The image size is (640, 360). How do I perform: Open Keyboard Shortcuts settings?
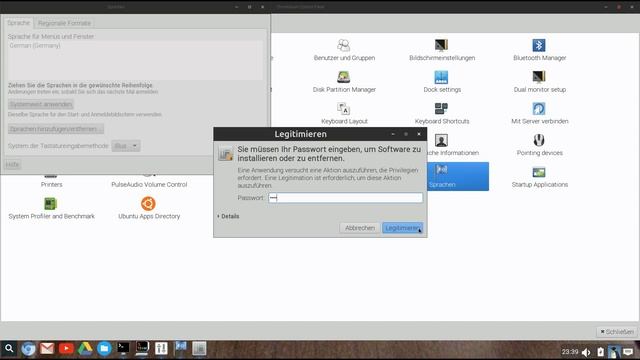pyautogui.click(x=442, y=113)
